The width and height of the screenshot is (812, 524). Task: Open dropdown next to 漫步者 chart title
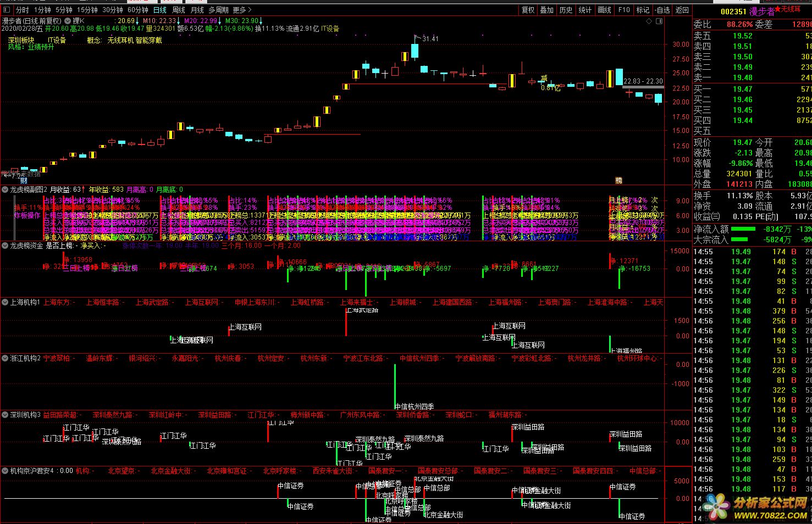[68, 21]
